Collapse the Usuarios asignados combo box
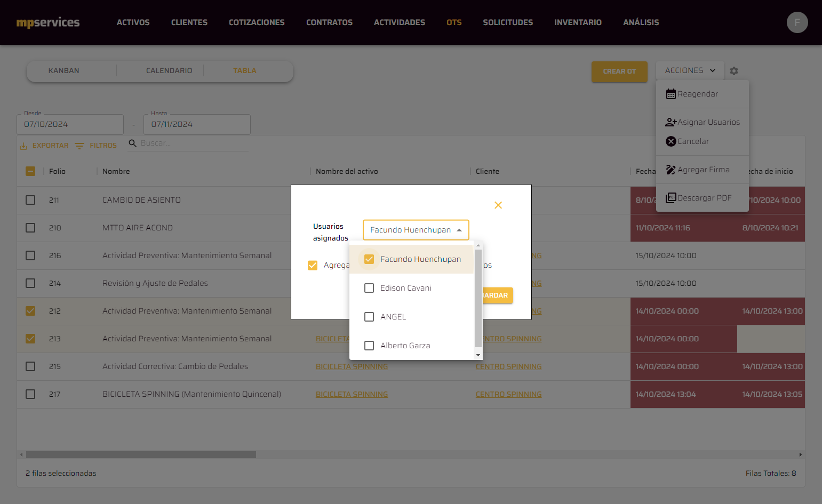 (416, 230)
